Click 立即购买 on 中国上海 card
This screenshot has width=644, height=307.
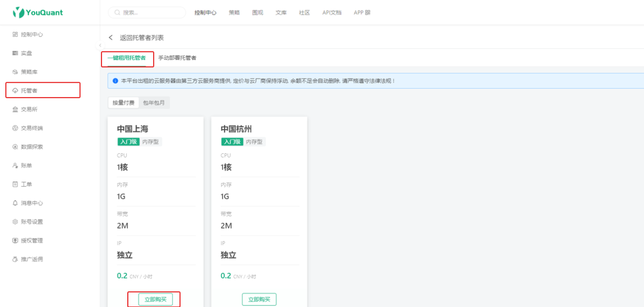156,300
